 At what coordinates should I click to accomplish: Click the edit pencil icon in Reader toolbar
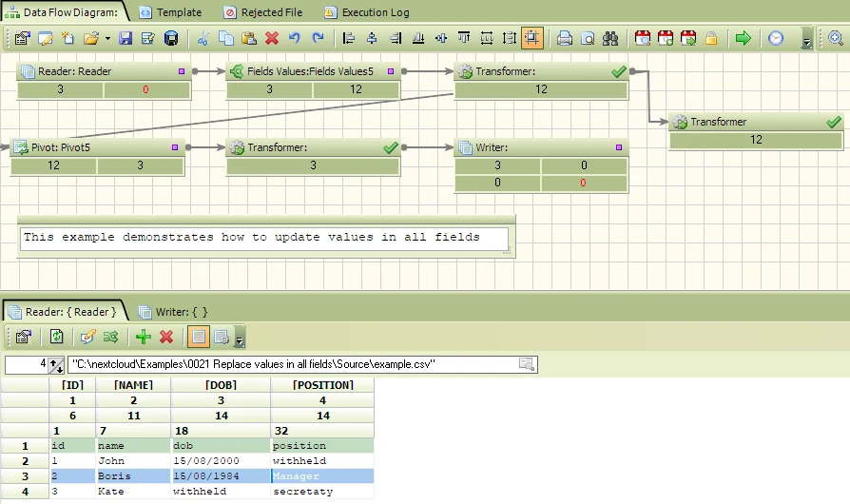pyautogui.click(x=87, y=337)
